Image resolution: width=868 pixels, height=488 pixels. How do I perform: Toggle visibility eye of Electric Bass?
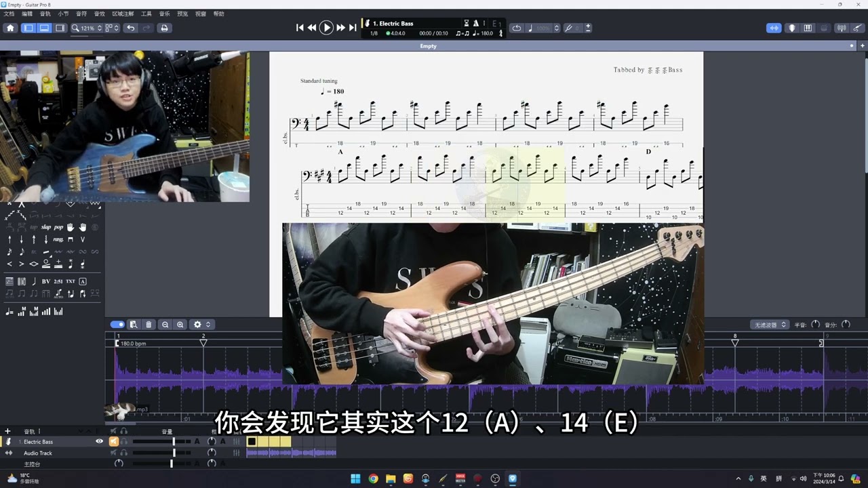click(99, 441)
